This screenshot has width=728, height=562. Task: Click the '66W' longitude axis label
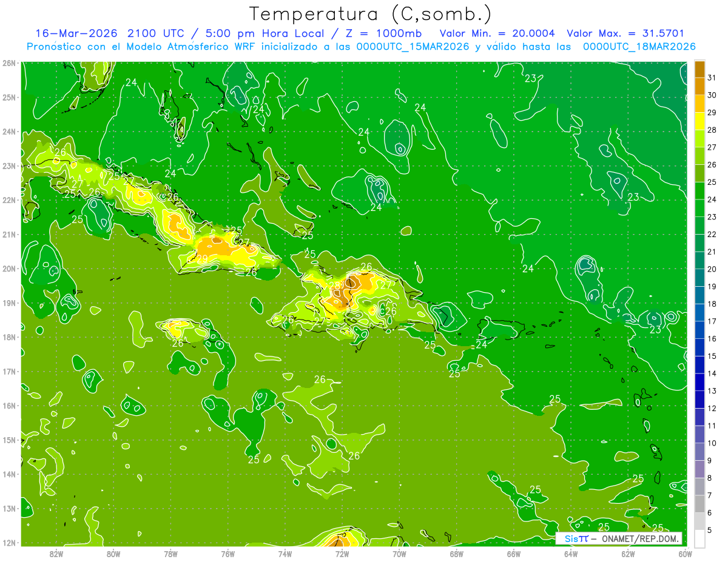pos(513,554)
